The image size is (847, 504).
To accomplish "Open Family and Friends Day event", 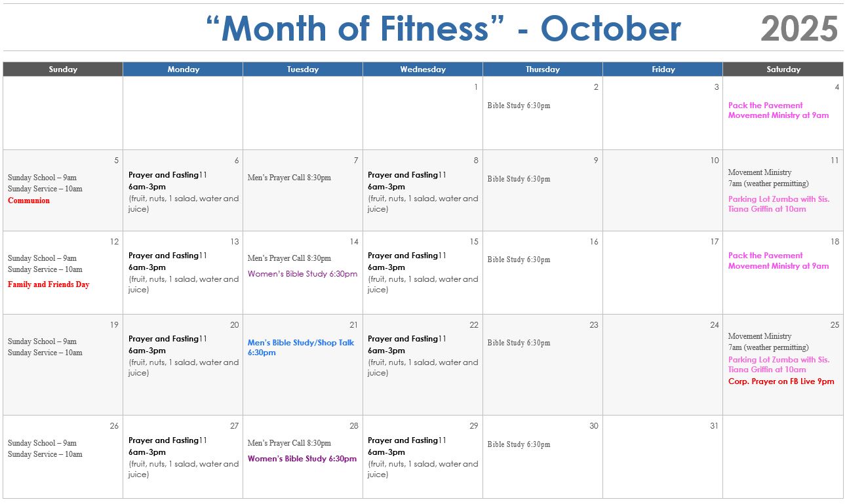I will (49, 284).
